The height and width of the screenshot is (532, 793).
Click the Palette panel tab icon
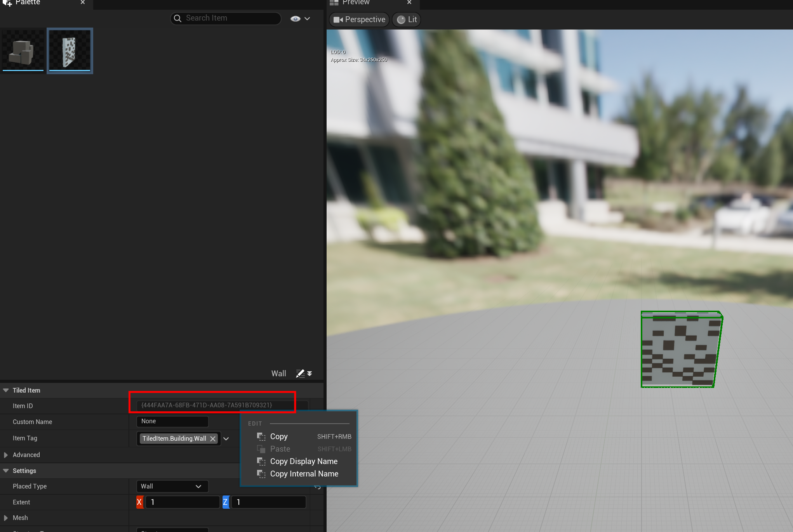click(x=7, y=3)
